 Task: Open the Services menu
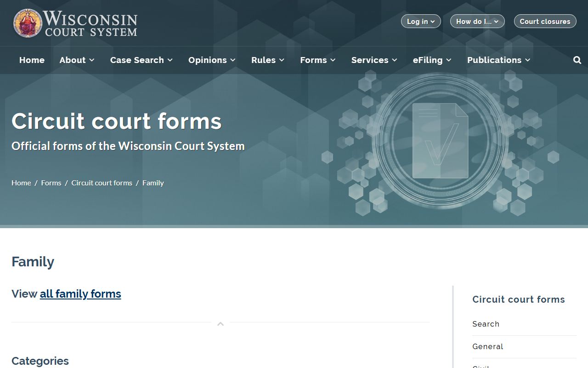click(374, 60)
